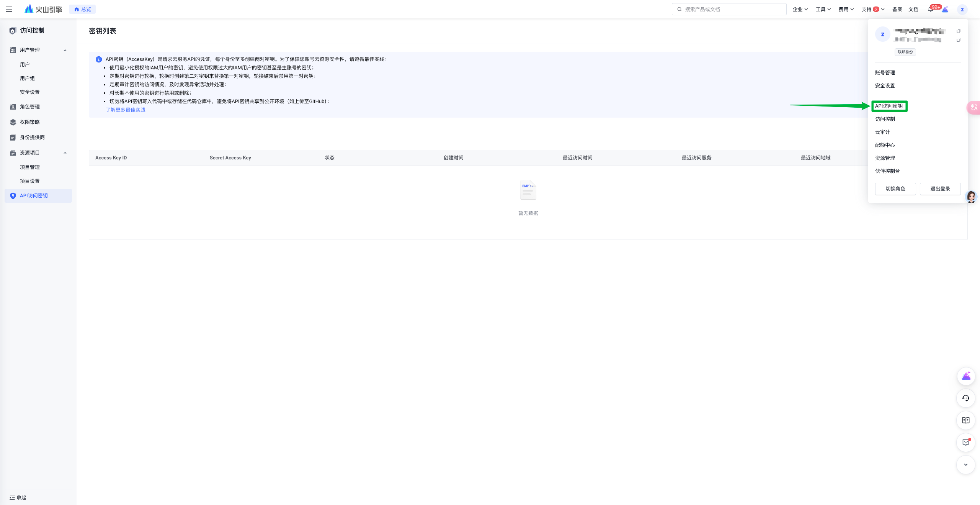The height and width of the screenshot is (505, 980).
Task: Open the floating AI assistant icon
Action: [x=966, y=376]
